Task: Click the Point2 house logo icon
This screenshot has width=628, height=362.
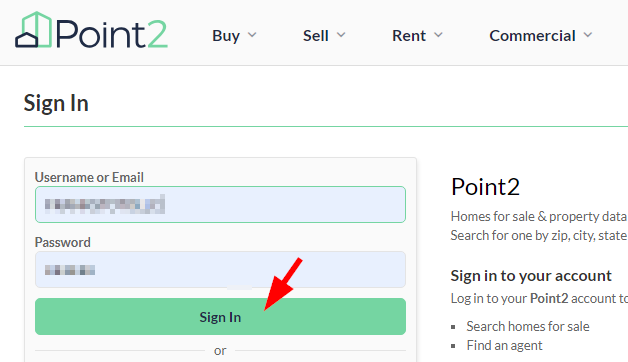Action: click(x=34, y=30)
